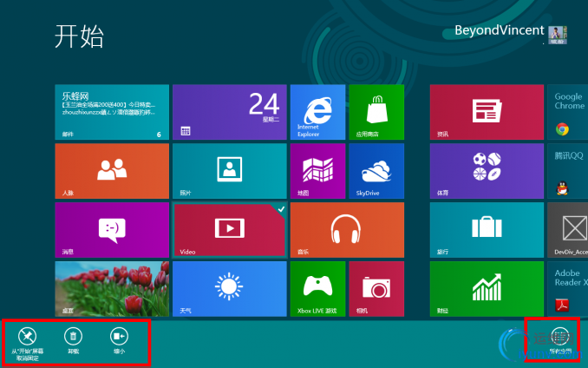The image size is (588, 368).
Task: Unpin Video from Start screen
Action: 28,344
